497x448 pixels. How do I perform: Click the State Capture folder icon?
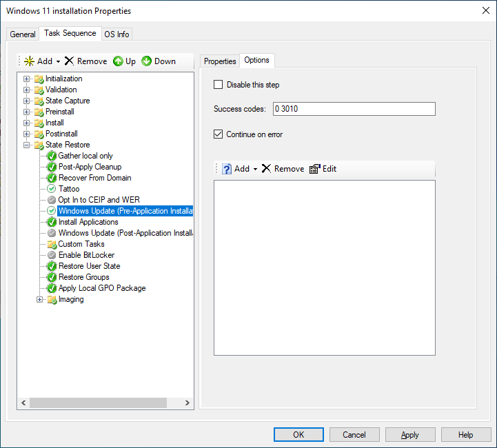coord(39,101)
